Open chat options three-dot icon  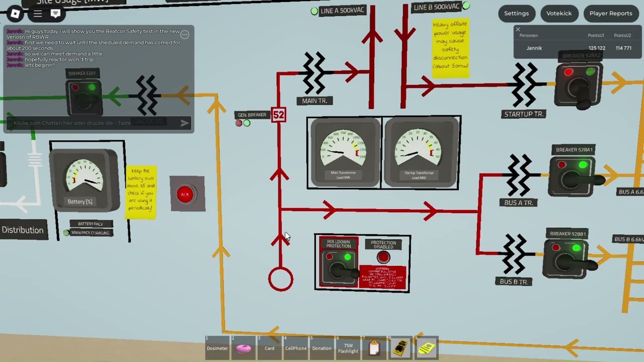[x=185, y=35]
